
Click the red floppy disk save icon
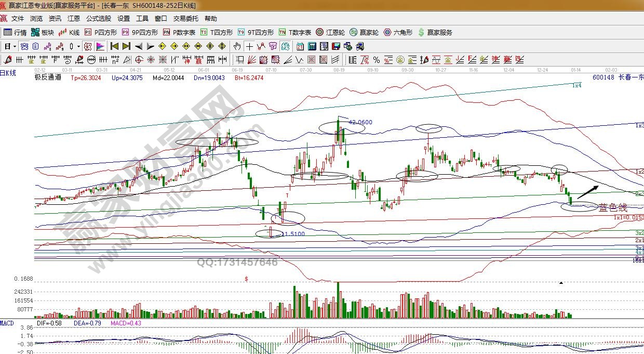coord(336,46)
